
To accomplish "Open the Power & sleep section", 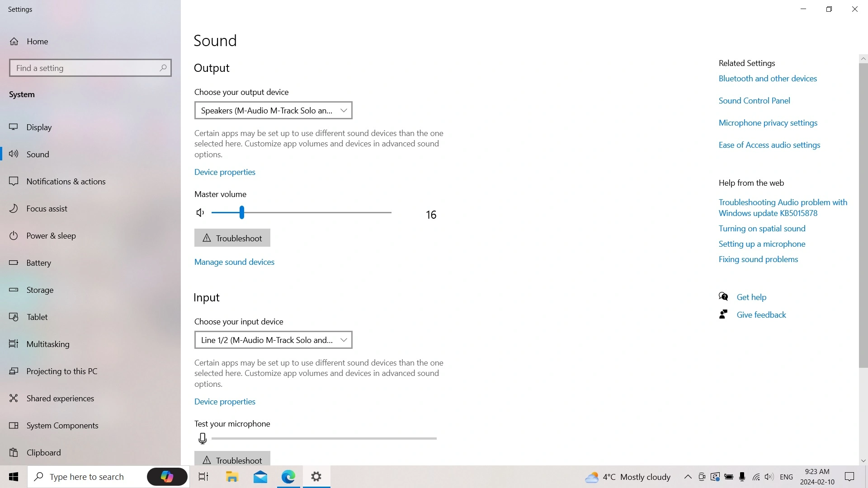I will [51, 236].
